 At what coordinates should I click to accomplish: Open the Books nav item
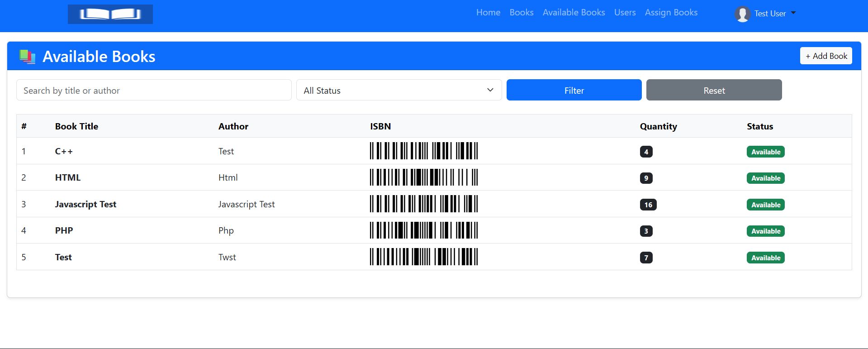coord(521,13)
